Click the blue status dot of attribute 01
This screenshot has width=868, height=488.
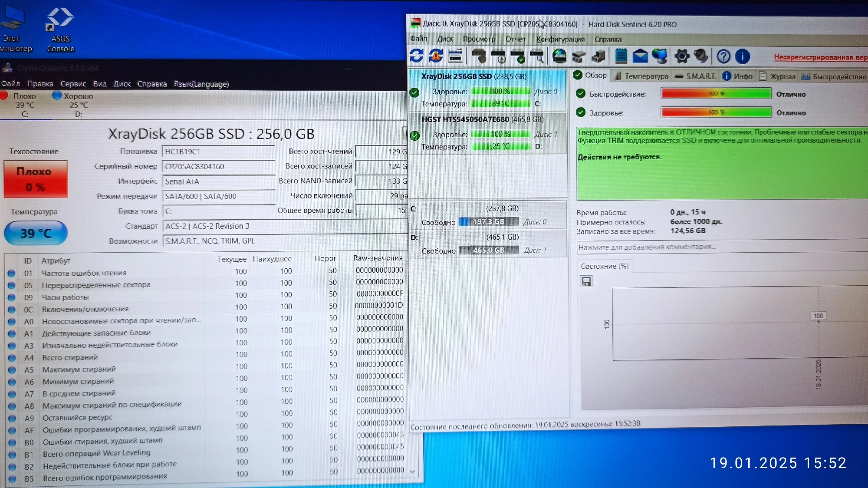pyautogui.click(x=11, y=274)
